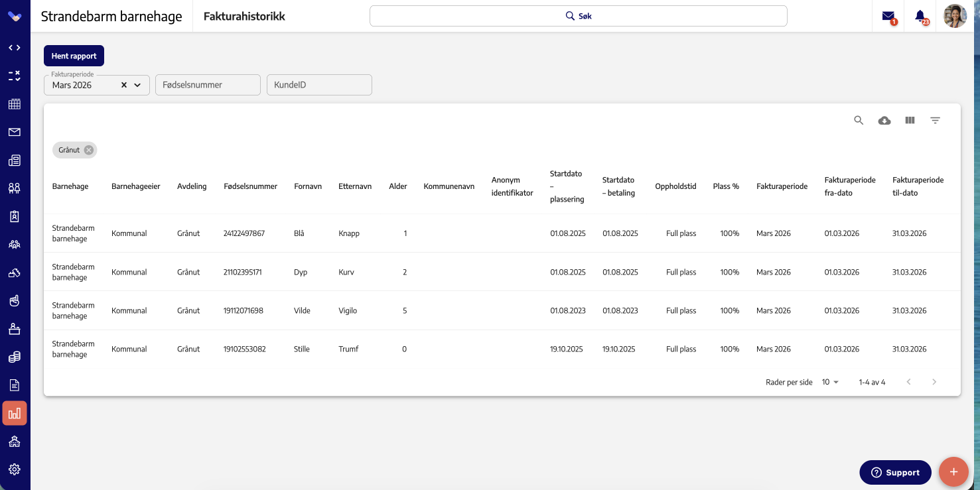Open the filter table icon
Viewport: 980px width, 490px height.
[935, 120]
